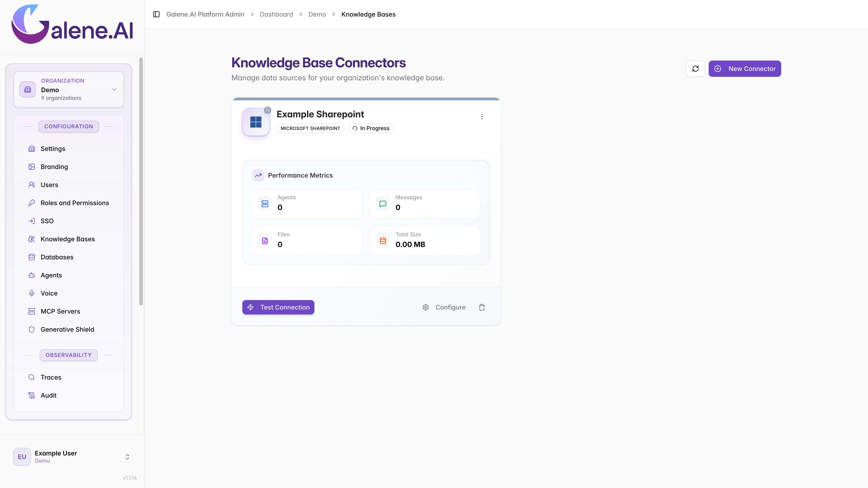The width and height of the screenshot is (868, 488).
Task: Click the Performance Metrics trend icon
Action: point(258,175)
